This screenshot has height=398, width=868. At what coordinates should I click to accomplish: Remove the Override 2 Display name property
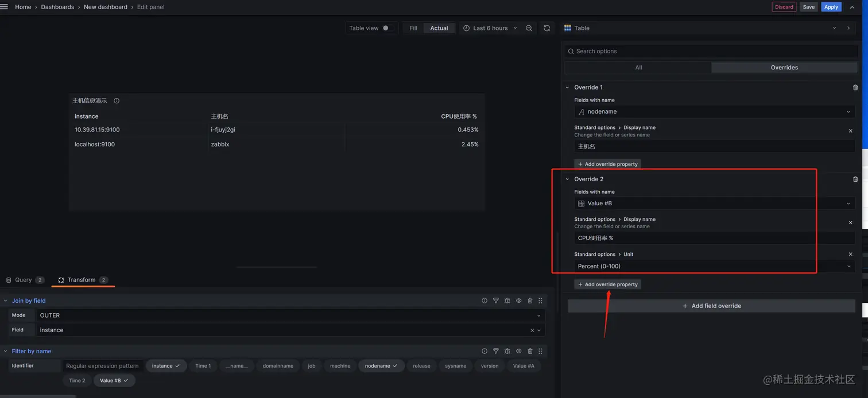pos(851,223)
